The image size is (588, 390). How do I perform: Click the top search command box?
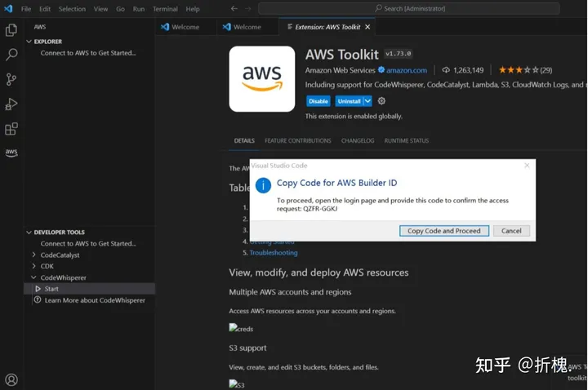pyautogui.click(x=408, y=8)
